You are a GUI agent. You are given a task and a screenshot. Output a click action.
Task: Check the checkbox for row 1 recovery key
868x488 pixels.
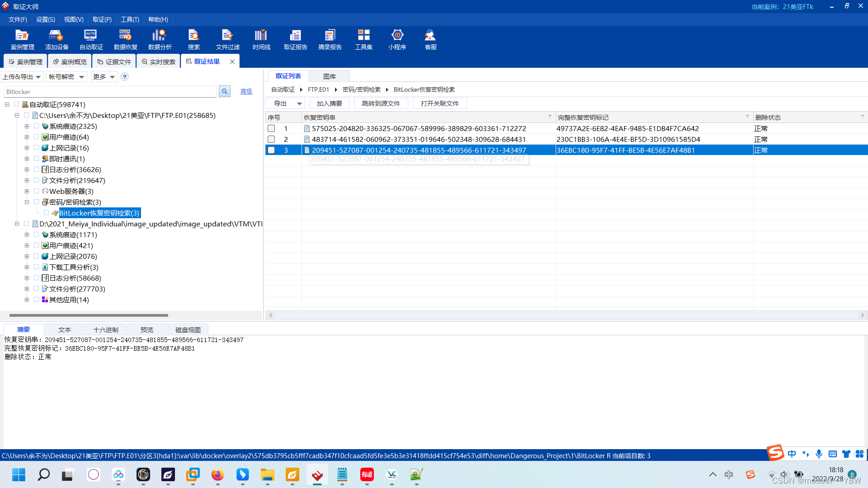click(x=271, y=129)
